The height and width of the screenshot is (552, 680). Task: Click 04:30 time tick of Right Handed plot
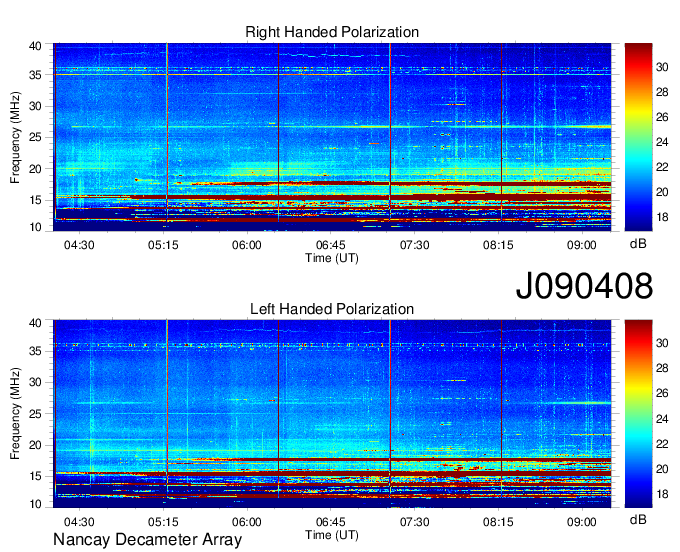tap(79, 245)
